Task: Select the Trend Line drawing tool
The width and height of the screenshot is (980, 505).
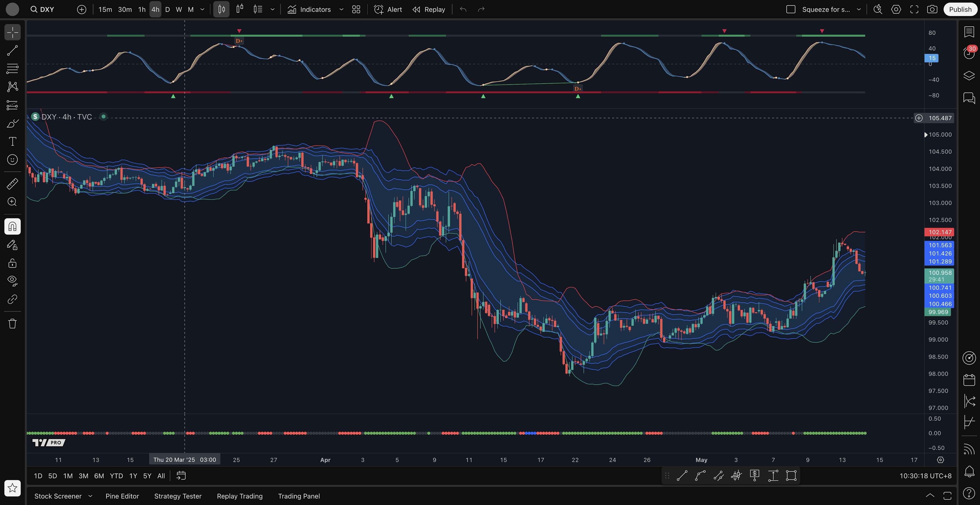Action: tap(12, 51)
